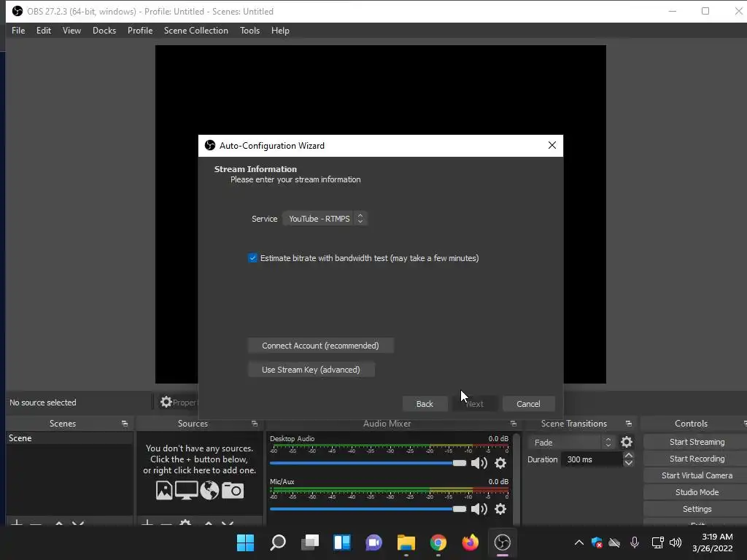The width and height of the screenshot is (747, 560).
Task: Open Task View from taskbar
Action: pyautogui.click(x=310, y=542)
